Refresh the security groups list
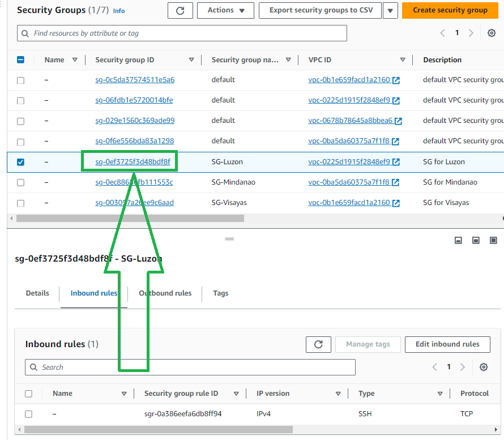Viewport: 504px width, 440px height. pyautogui.click(x=180, y=11)
